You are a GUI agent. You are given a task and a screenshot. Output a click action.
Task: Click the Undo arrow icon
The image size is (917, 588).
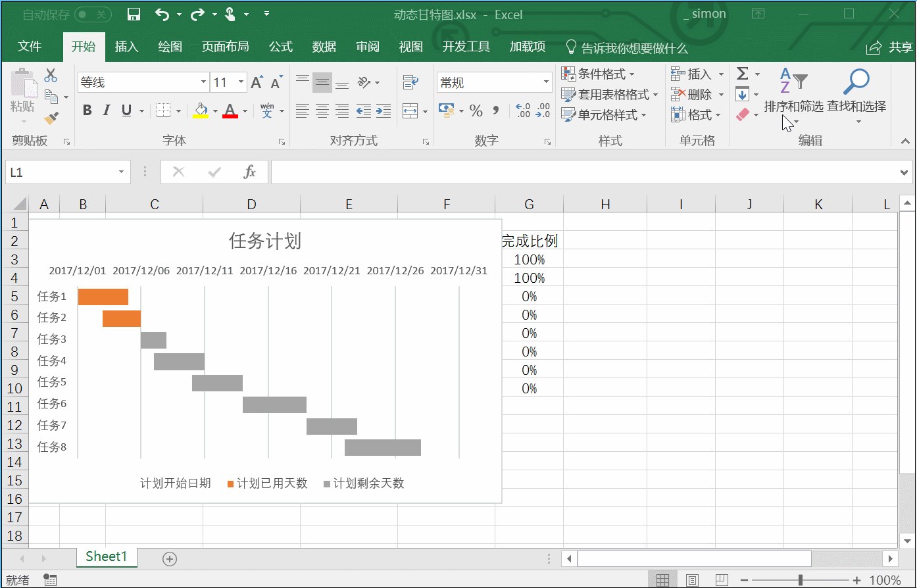point(162,14)
